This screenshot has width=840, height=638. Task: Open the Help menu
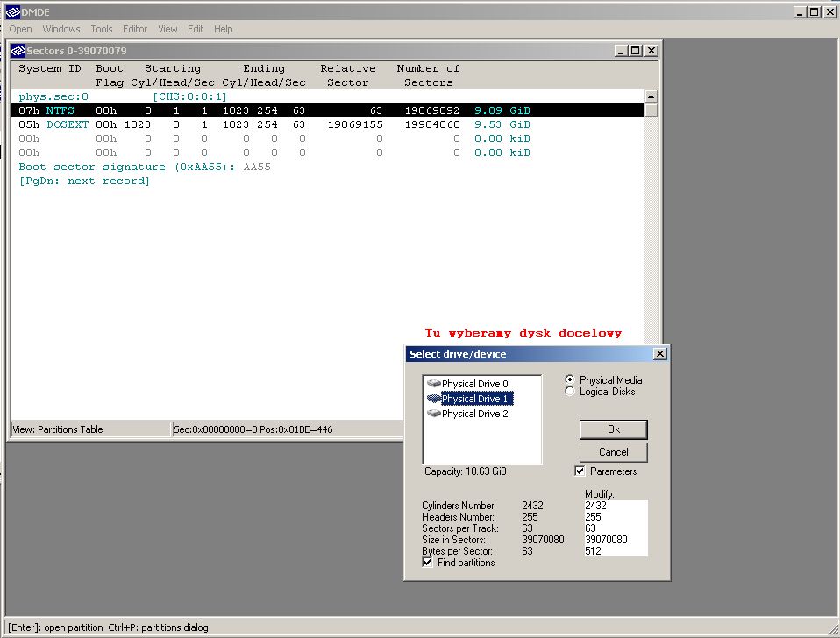point(223,29)
